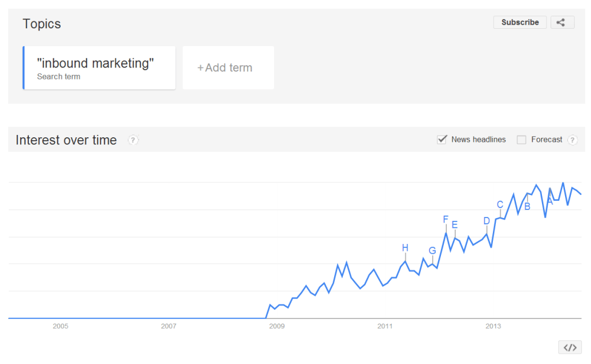Viewport: 591px width, 364px height.
Task: Open the share options via the share icon
Action: (x=562, y=22)
